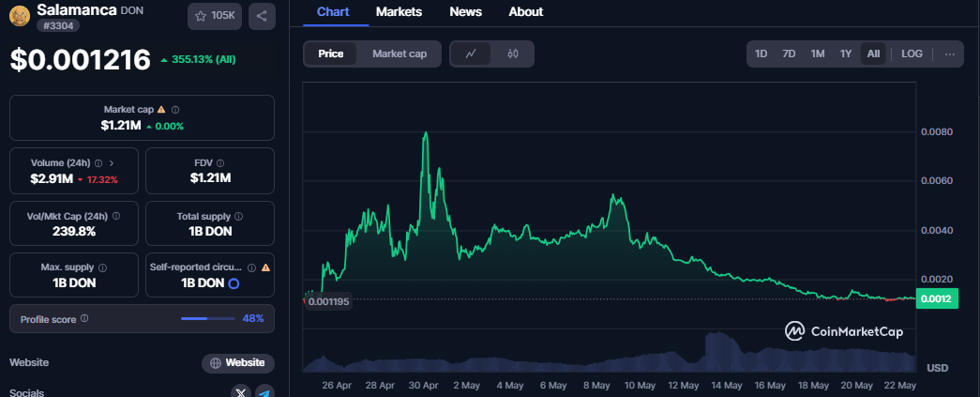Screen dimensions: 980x397
Task: Open chart more options menu
Action: [x=950, y=53]
